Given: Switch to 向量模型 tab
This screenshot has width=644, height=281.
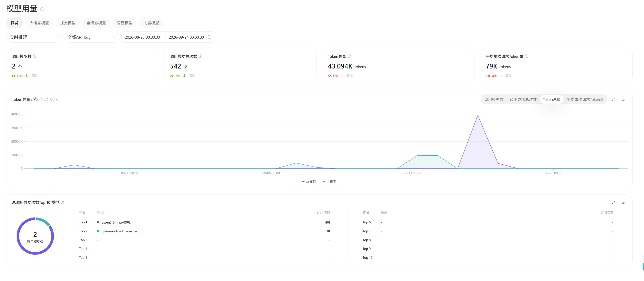Looking at the screenshot, I should (x=151, y=23).
